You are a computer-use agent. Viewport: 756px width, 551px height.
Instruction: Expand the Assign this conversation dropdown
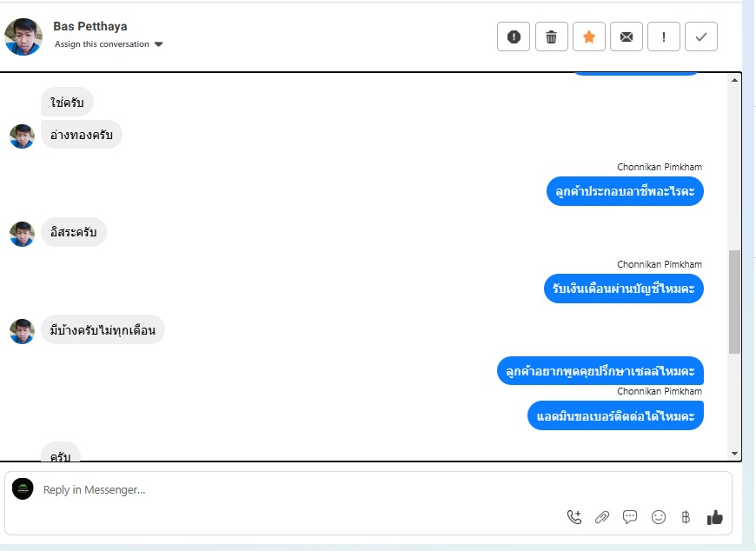(109, 44)
